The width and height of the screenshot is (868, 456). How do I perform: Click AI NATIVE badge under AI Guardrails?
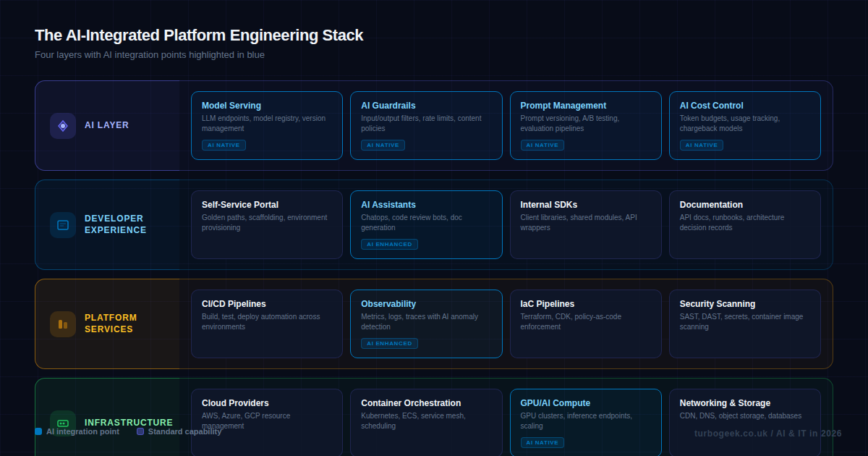[x=383, y=145]
